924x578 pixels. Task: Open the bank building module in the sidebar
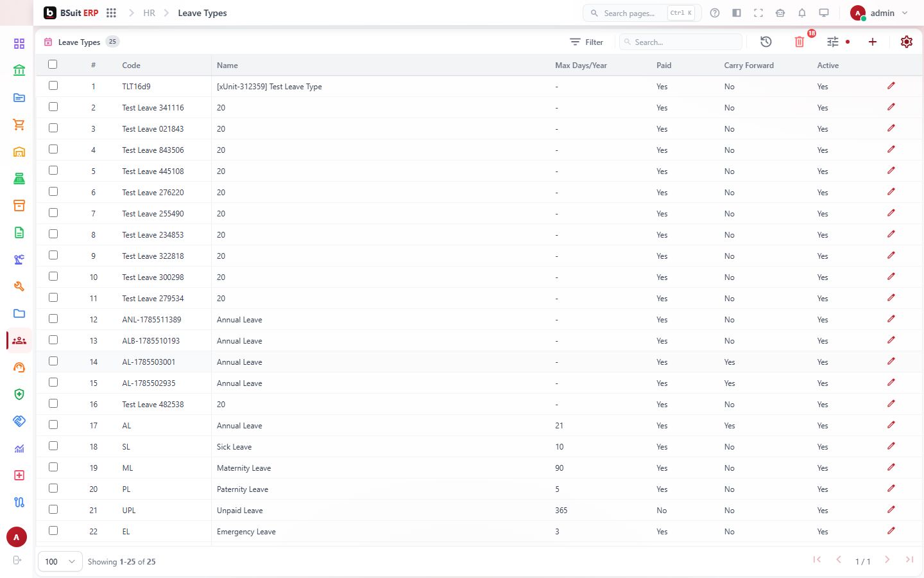coord(19,71)
